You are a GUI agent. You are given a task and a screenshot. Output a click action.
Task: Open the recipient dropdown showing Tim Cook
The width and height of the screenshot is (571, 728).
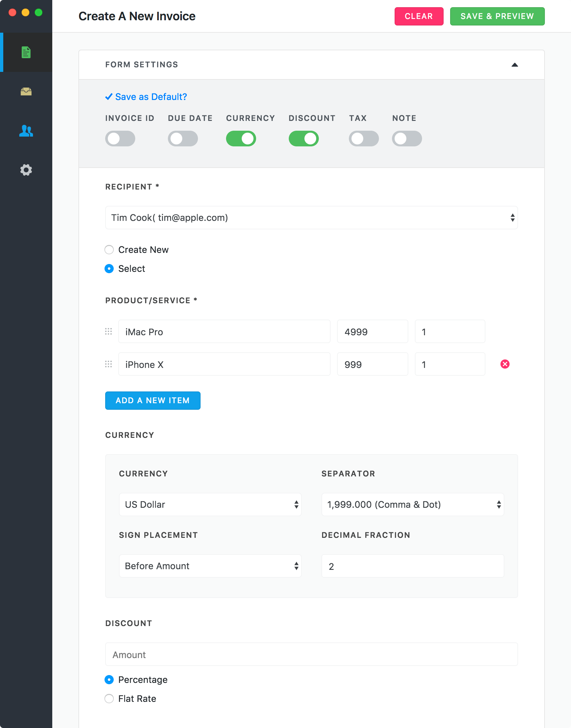311,218
